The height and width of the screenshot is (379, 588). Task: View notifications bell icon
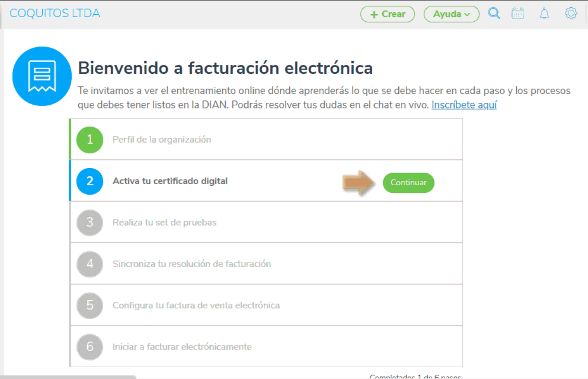tap(544, 13)
